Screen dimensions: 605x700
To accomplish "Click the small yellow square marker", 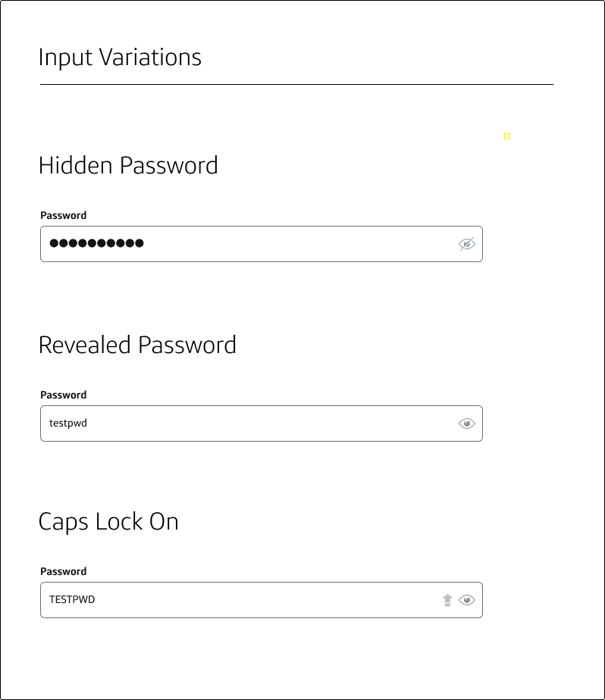I will click(x=507, y=136).
